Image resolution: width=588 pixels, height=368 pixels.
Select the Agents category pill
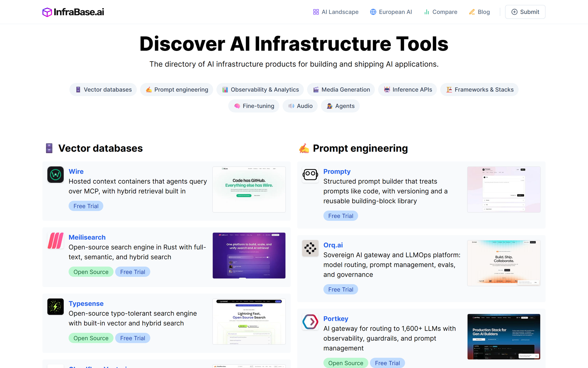click(340, 106)
